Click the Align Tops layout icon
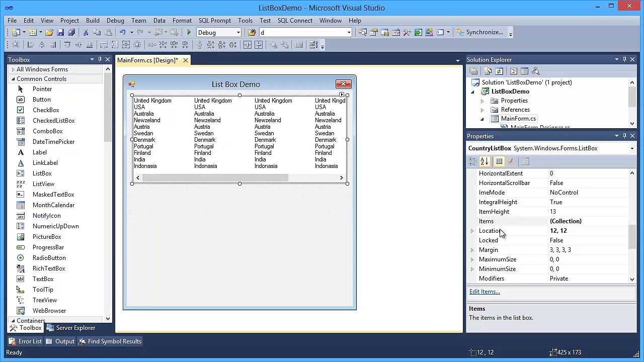Viewport: 644px width, 362px height. pyautogui.click(x=67, y=45)
